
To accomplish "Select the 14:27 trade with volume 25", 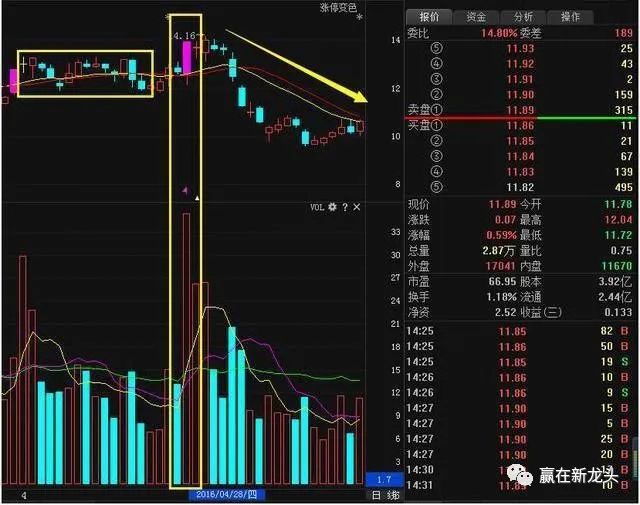I will pyautogui.click(x=518, y=439).
